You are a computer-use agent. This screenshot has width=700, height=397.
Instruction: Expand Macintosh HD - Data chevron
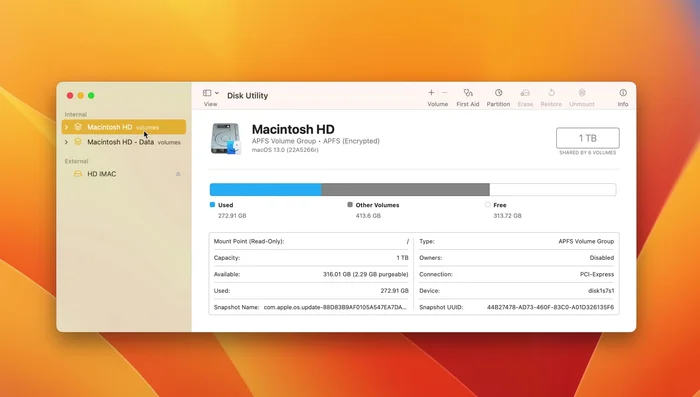[x=67, y=142]
